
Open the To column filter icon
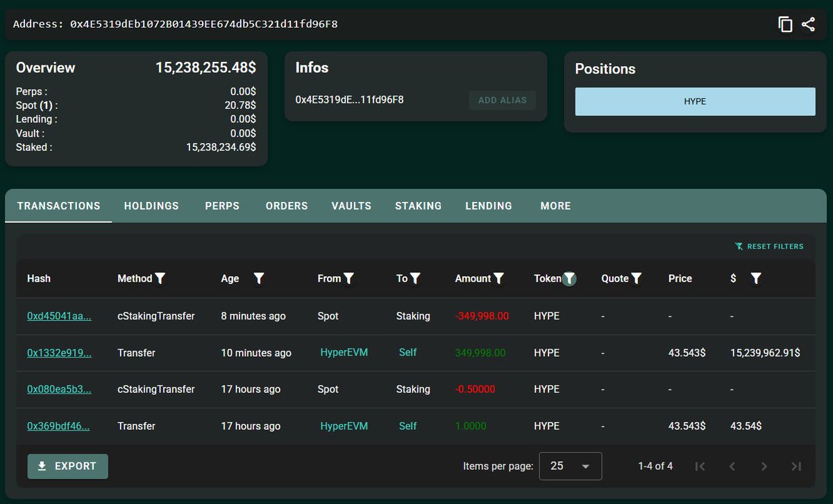(x=415, y=278)
